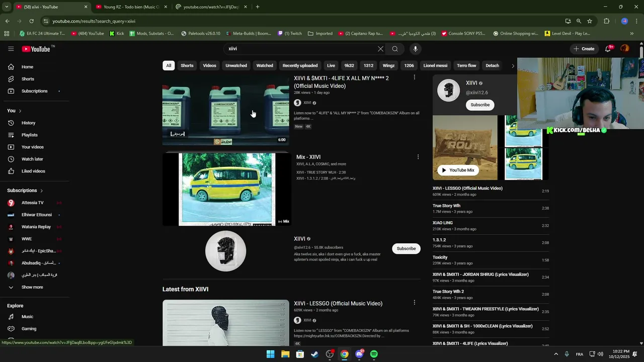The height and width of the screenshot is (362, 644).
Task: Show next filter chips arrow
Action: tap(513, 66)
